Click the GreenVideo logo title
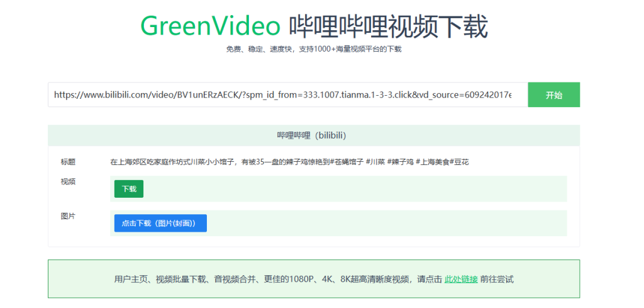Screen dimensions: 644x308 pyautogui.click(x=210, y=26)
